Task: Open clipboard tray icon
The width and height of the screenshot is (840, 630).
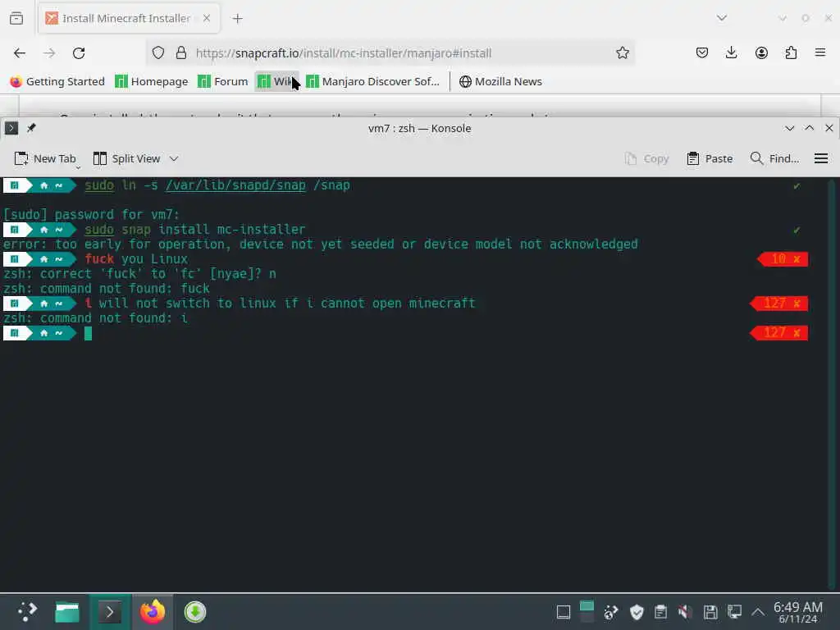Action: click(x=660, y=612)
